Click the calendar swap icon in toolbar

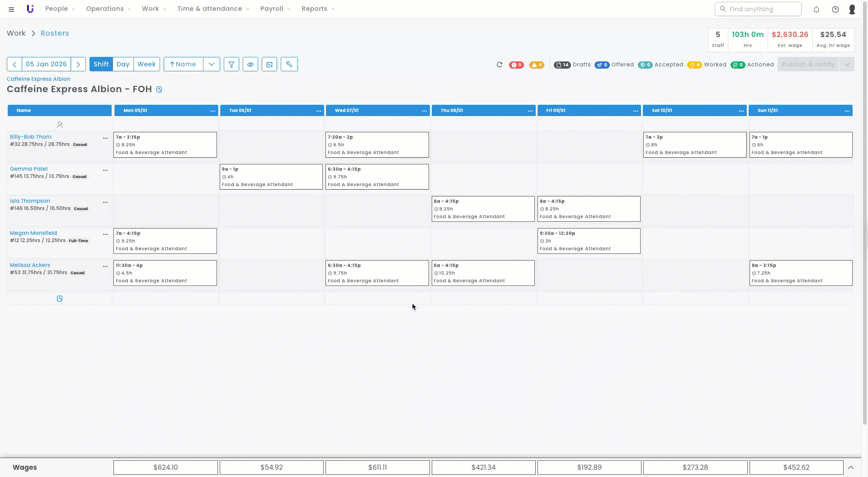pos(269,64)
